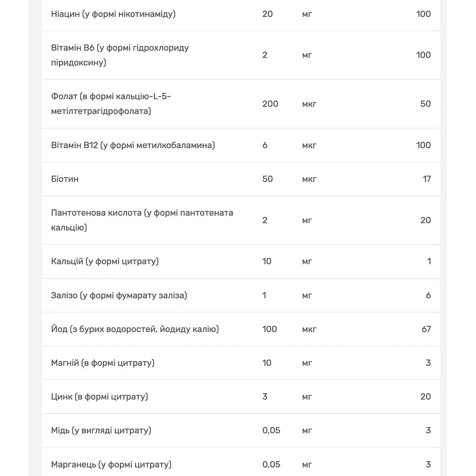The image size is (476, 476).
Task: Select the Йод з бурих водоростей text
Action: pos(135,329)
